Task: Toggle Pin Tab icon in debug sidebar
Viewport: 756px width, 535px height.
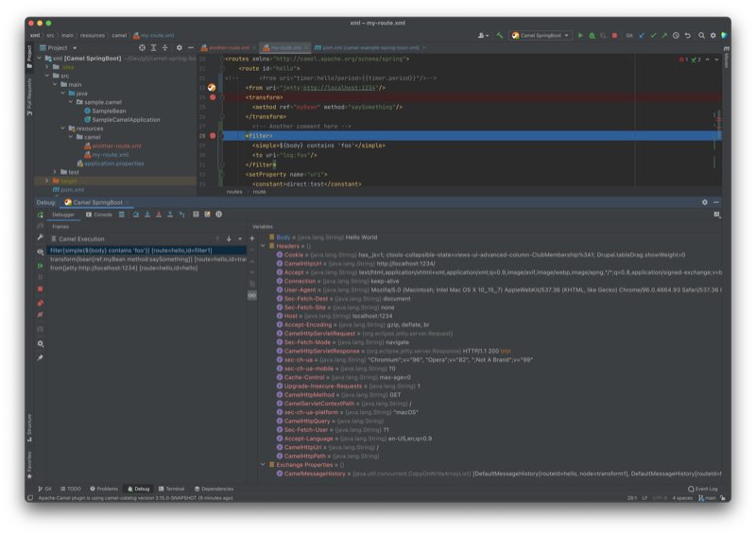Action: click(x=40, y=358)
